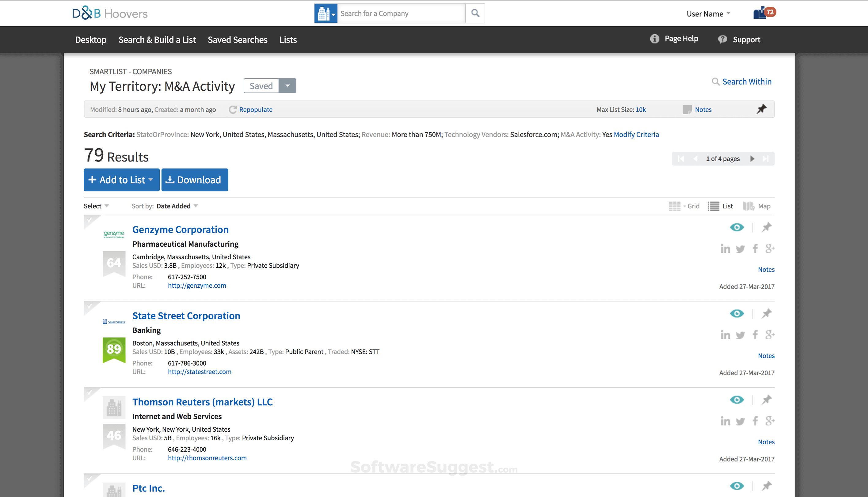
Task: Toggle State Street Corporation watch eye
Action: [737, 313]
